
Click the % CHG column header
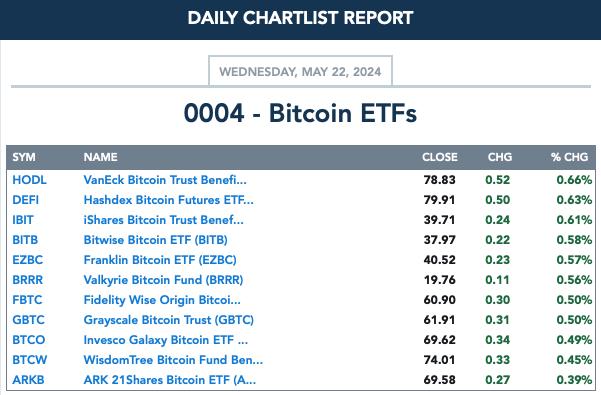coord(569,157)
